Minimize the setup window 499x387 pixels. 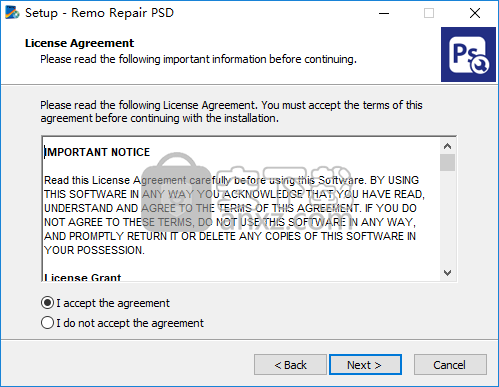coord(384,13)
